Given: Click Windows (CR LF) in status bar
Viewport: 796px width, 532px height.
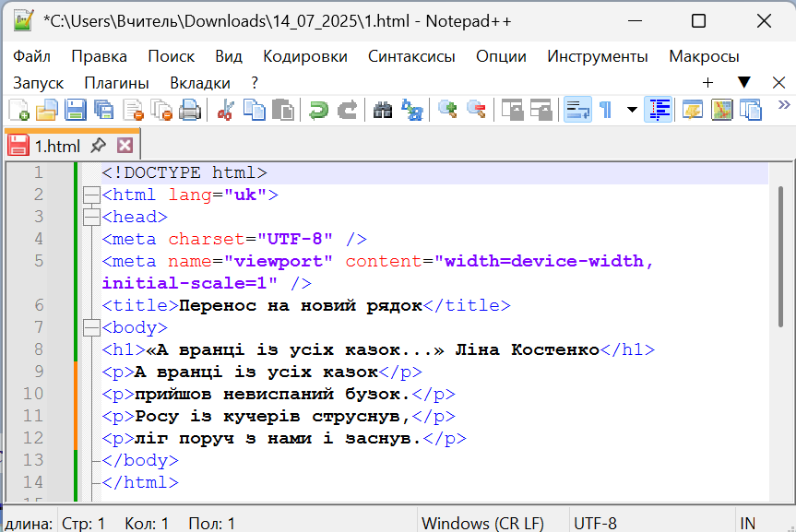Looking at the screenshot, I should [x=482, y=523].
